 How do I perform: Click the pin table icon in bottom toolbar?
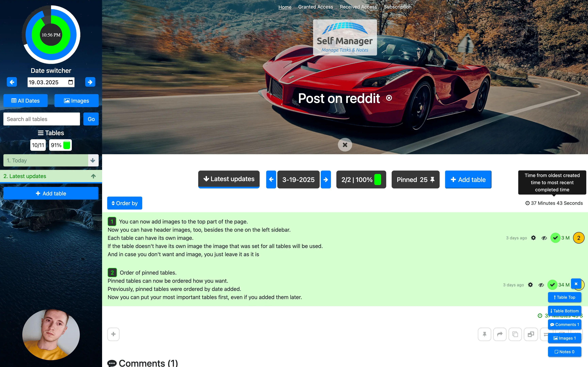[x=484, y=334]
